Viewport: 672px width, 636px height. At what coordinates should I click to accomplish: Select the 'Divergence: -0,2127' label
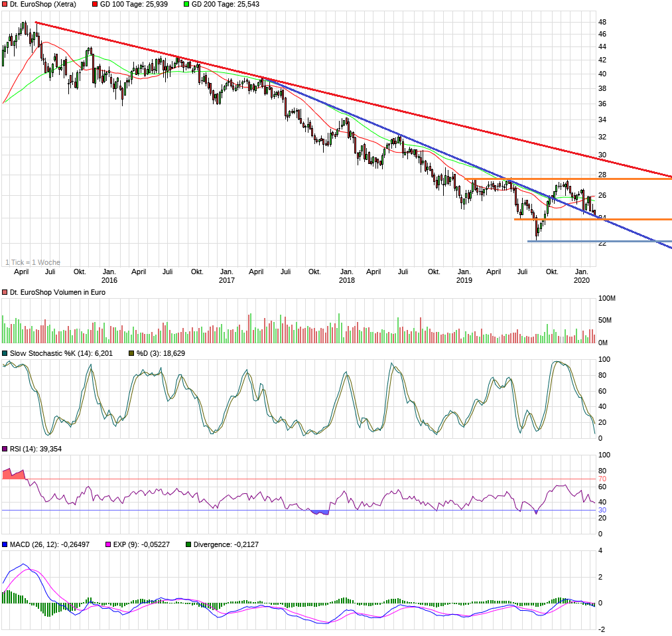click(x=226, y=545)
